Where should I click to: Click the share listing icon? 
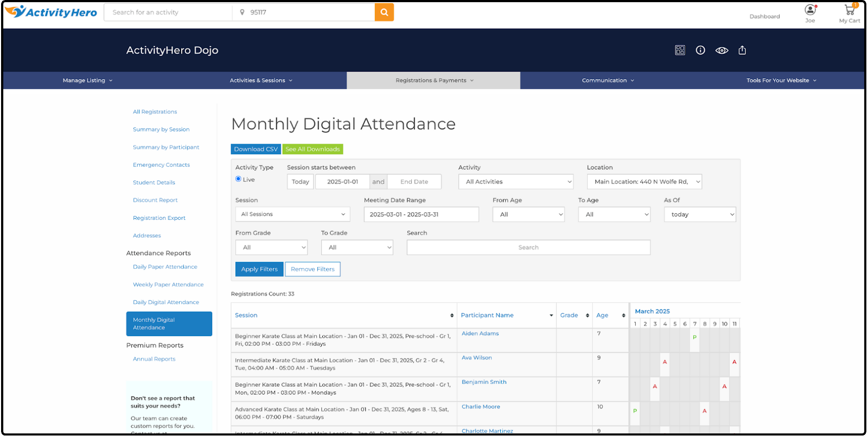(742, 50)
